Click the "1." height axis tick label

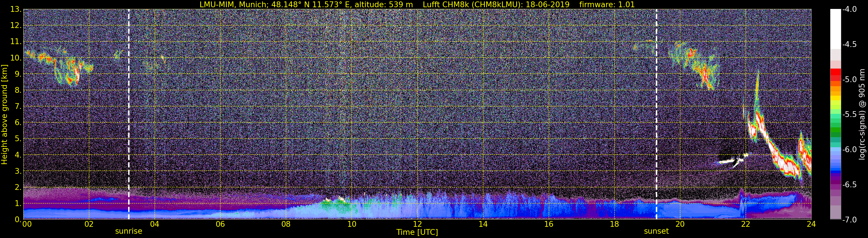[x=18, y=204]
